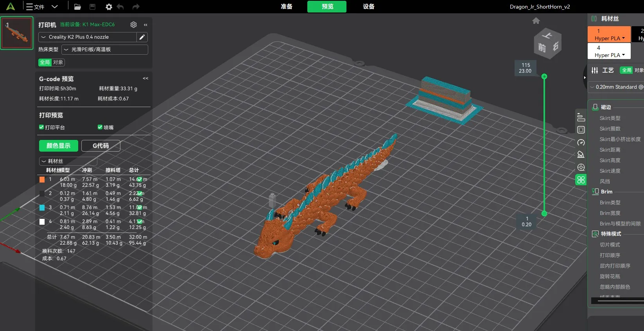
Task: Open the Creality K2 Plus 0.4 nozzle dropdown
Action: click(x=88, y=37)
